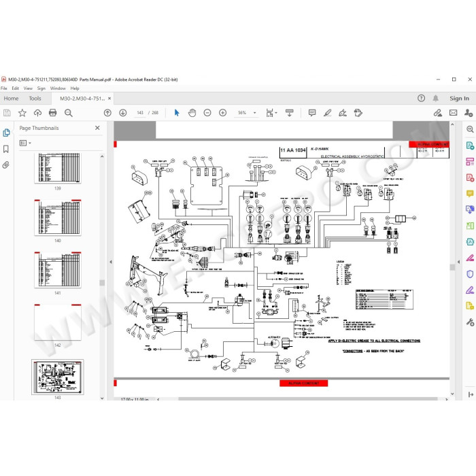Click Sign In
Viewport: 476px width, 476px height.
click(459, 99)
